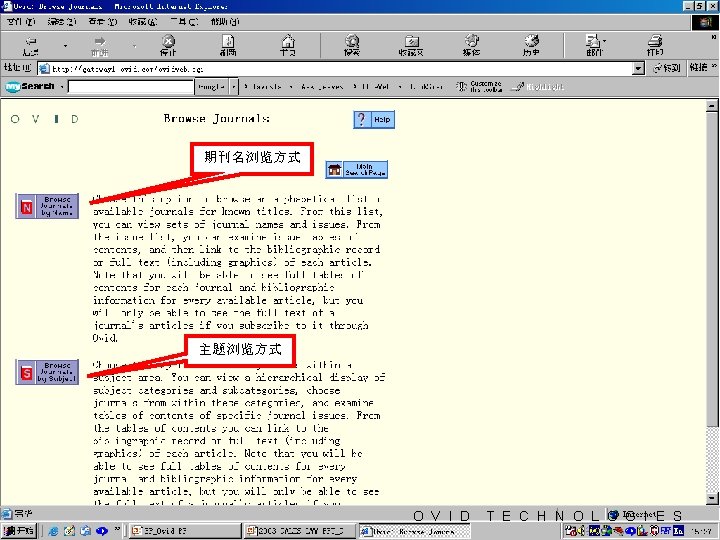Open the Mail button dropdown arrow

point(604,40)
